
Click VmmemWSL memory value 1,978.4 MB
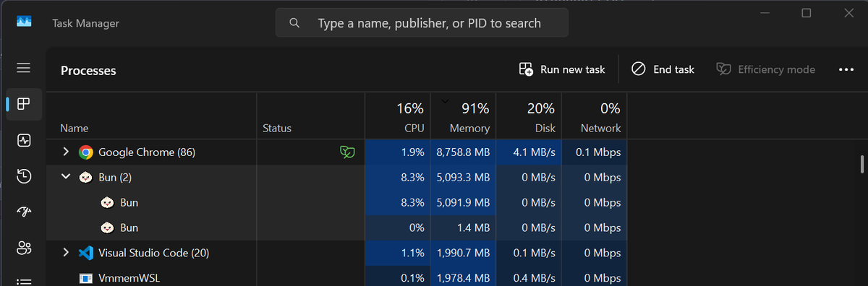pos(463,278)
